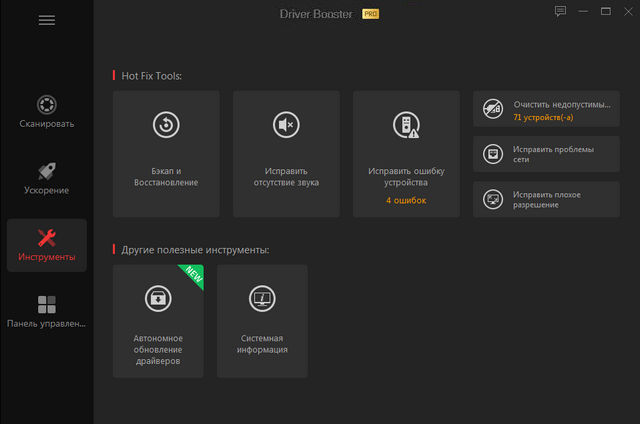Open Исправить проблемы сети tool

tap(546, 154)
